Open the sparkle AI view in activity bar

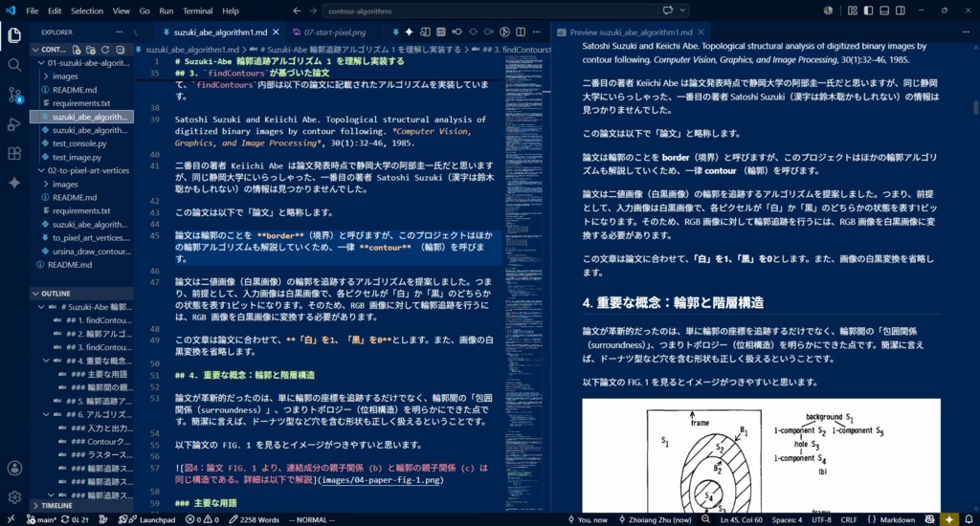coord(14,183)
